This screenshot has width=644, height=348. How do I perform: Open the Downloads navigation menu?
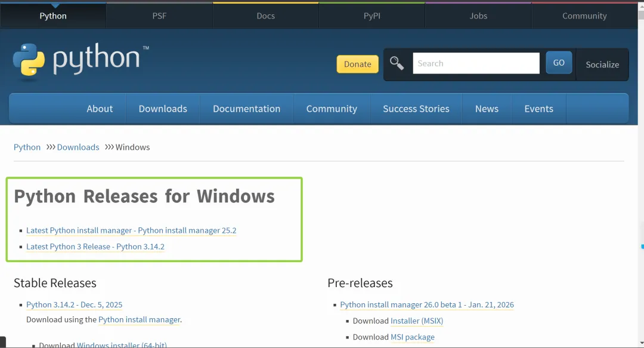pyautogui.click(x=163, y=109)
